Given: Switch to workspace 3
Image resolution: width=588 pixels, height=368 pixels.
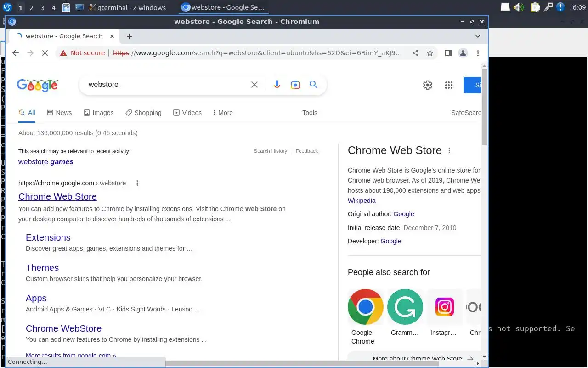Looking at the screenshot, I should pyautogui.click(x=42, y=7).
